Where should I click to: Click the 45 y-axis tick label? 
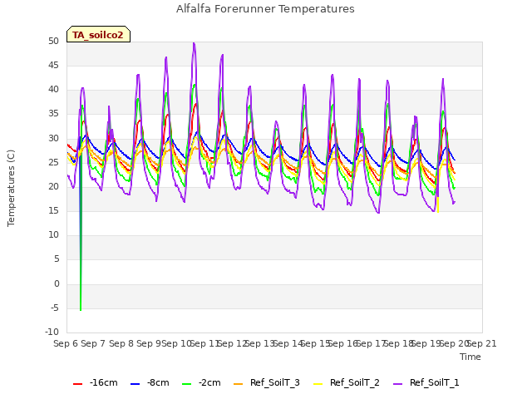[53, 66]
